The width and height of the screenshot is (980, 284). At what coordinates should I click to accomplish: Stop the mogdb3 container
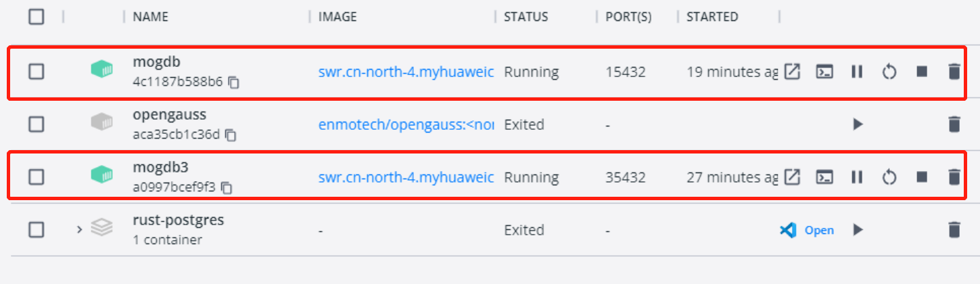(921, 177)
